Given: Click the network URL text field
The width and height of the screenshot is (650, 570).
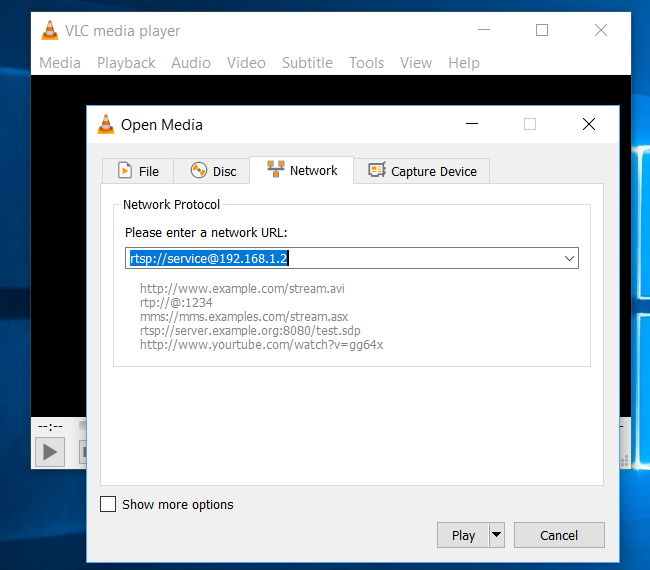Looking at the screenshot, I should click(x=340, y=258).
